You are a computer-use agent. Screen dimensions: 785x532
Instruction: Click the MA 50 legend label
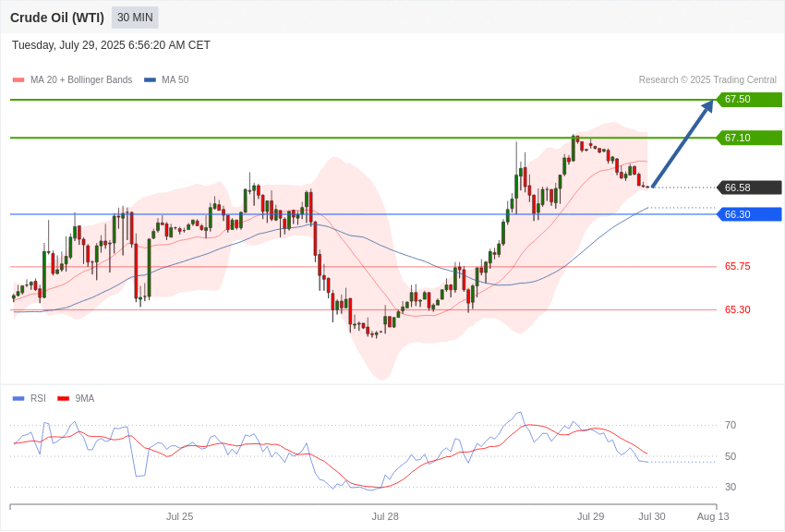(x=175, y=79)
